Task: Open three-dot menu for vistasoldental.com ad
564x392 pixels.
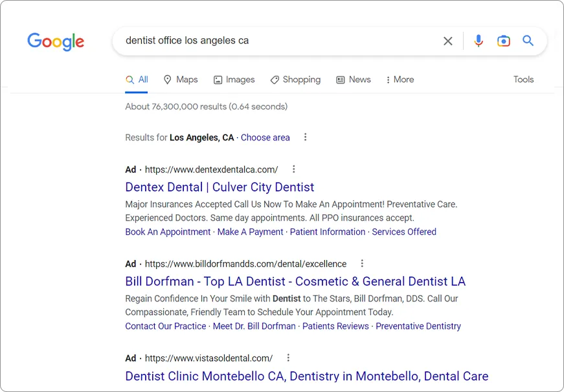Action: 288,358
